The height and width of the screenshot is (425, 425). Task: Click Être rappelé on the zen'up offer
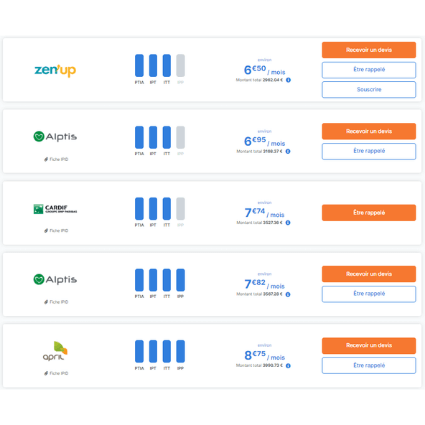pyautogui.click(x=369, y=70)
